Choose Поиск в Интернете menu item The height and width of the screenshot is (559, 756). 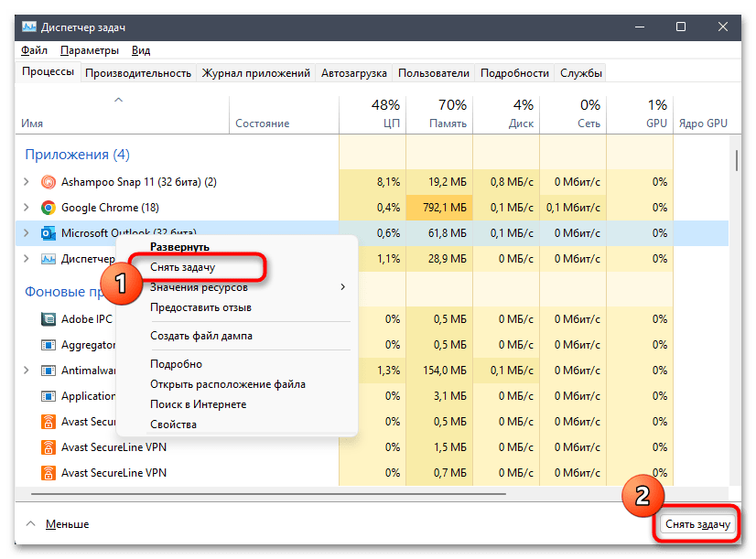[199, 404]
